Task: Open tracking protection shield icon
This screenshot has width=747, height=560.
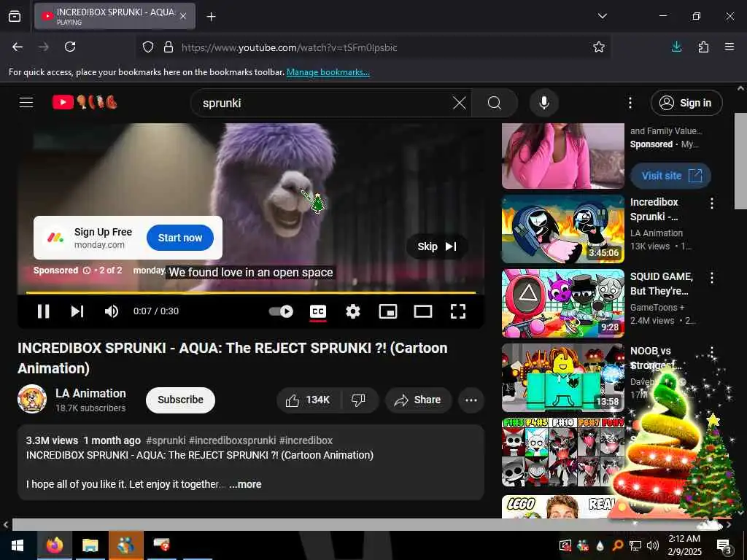Action: pos(148,47)
